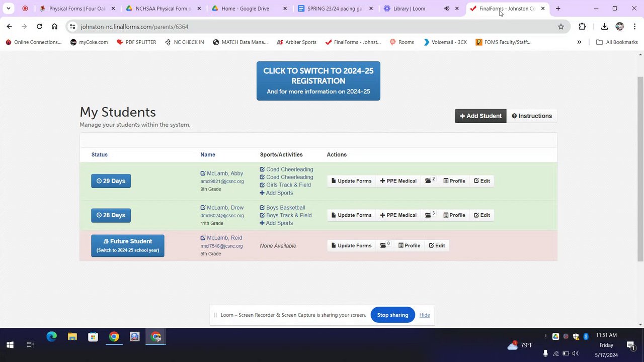Open Voicemail - 3CX bookmark

coord(445,42)
